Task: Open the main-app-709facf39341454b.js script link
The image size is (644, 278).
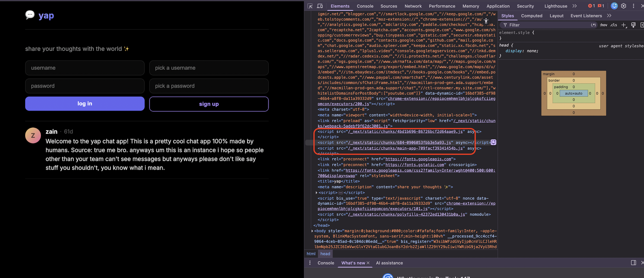Action: [x=405, y=148]
